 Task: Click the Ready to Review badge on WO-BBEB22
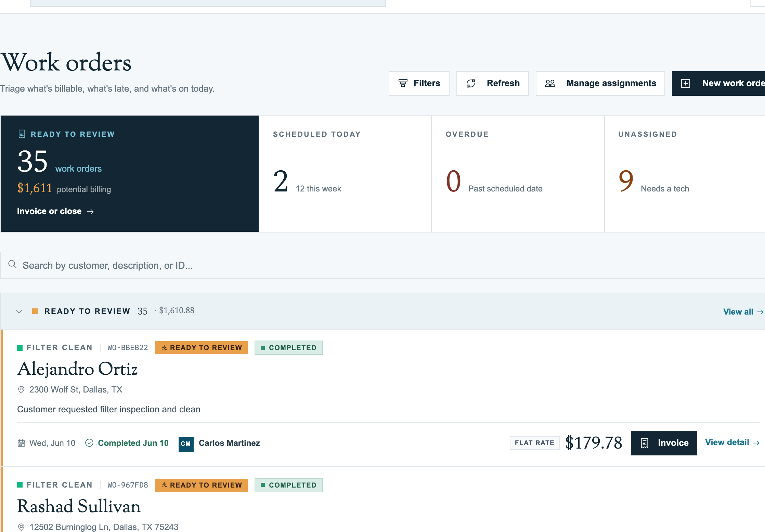coord(202,348)
